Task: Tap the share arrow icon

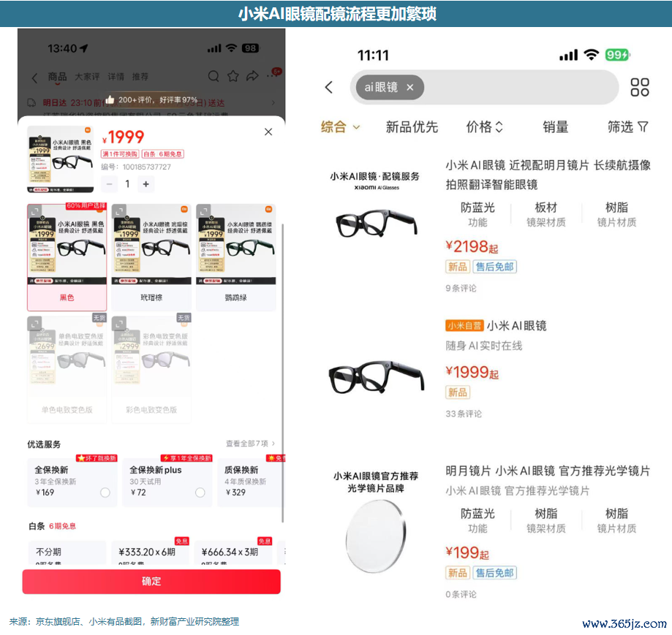Action: coord(252,76)
